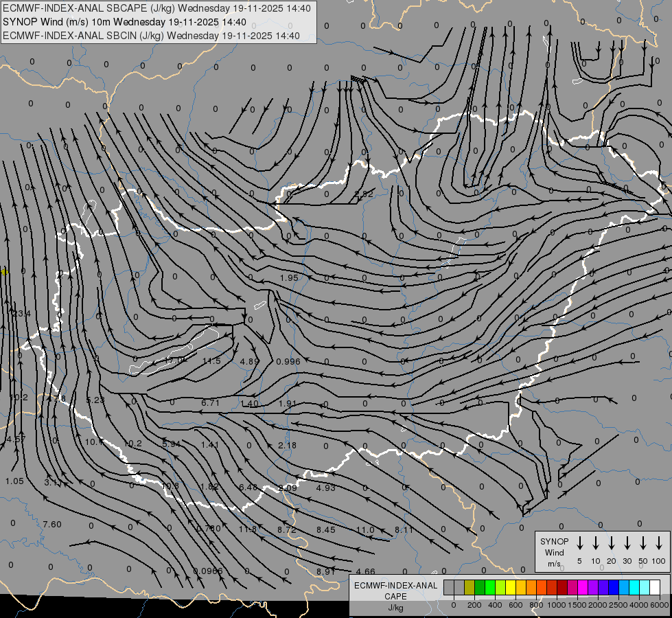The height and width of the screenshot is (618, 672).
Task: Click the SYNOP Wind 10m title line
Action: pos(124,22)
